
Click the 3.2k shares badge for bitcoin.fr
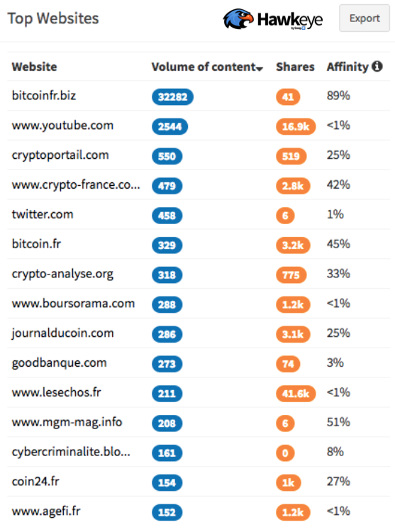tap(293, 245)
